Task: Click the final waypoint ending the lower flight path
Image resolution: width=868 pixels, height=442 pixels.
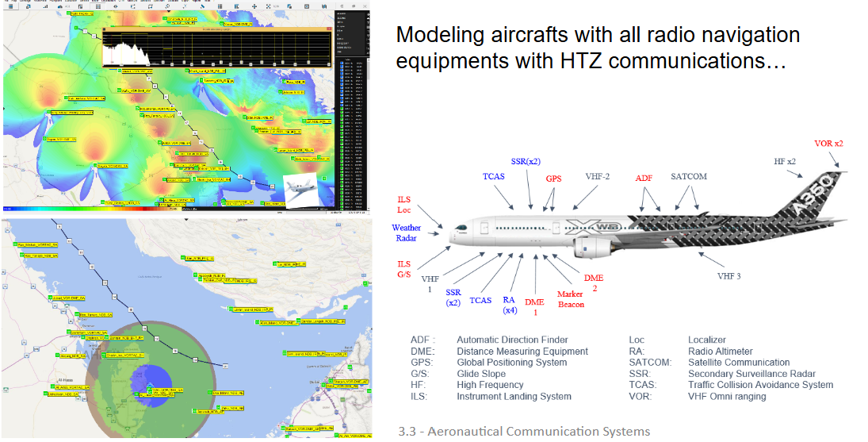Action: (225, 365)
